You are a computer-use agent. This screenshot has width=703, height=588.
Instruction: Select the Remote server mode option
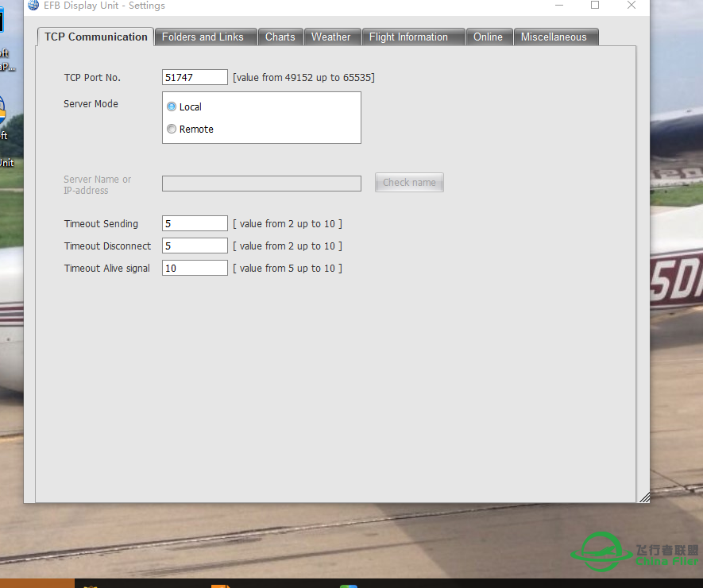click(172, 129)
